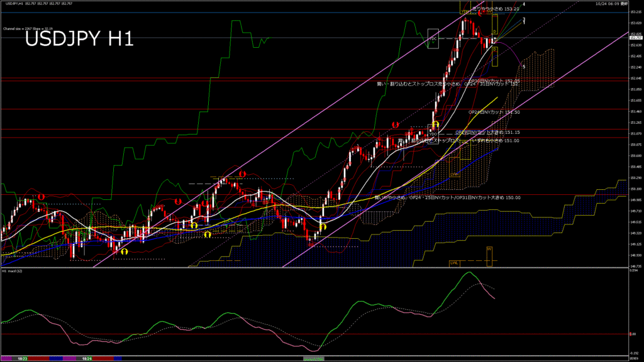This screenshot has width=644, height=362.
Task: Select the 10/24 date marker
Action: [87, 359]
